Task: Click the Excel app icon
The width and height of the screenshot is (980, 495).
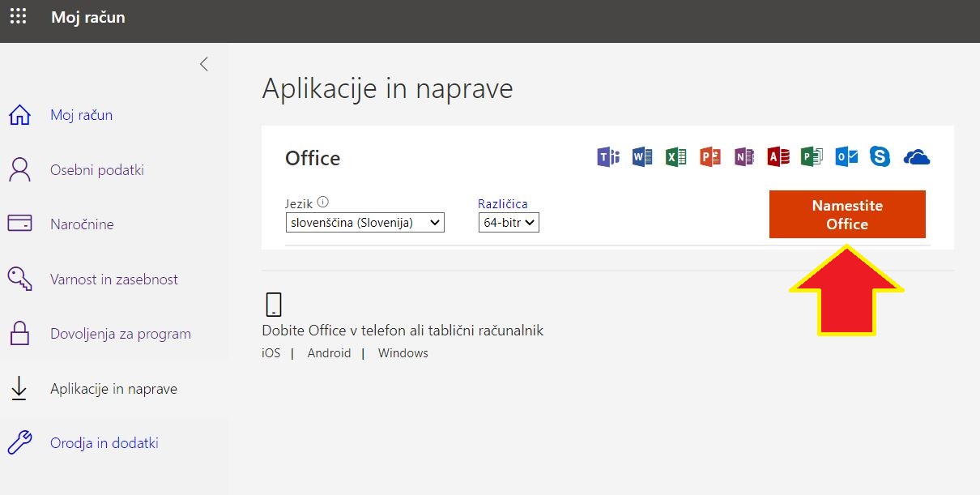Action: [676, 157]
